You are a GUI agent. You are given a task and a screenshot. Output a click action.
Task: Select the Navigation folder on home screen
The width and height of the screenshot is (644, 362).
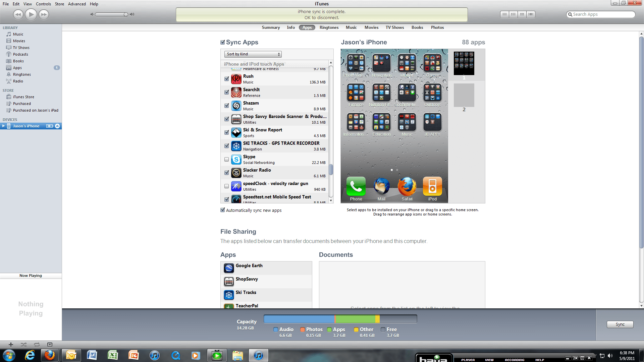[x=381, y=63]
